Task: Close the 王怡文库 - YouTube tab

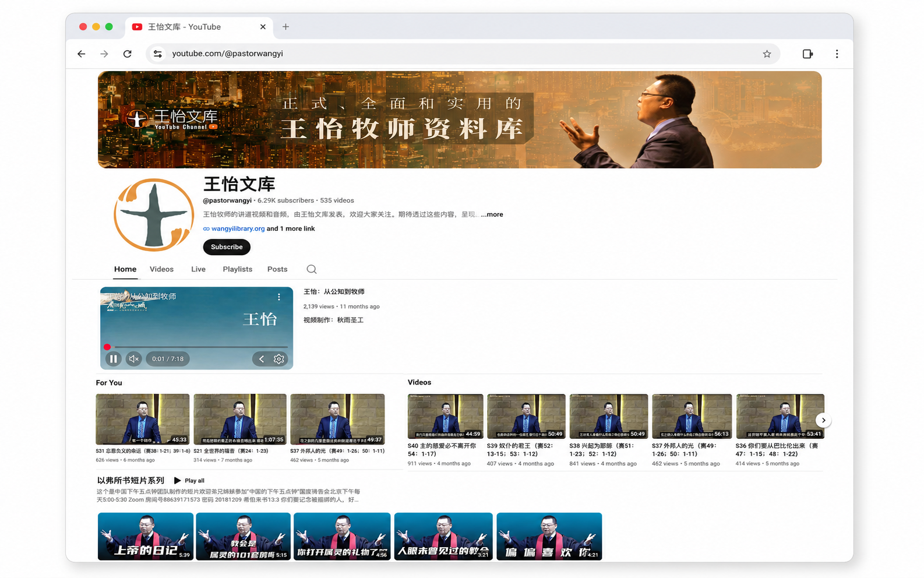Action: tap(263, 27)
